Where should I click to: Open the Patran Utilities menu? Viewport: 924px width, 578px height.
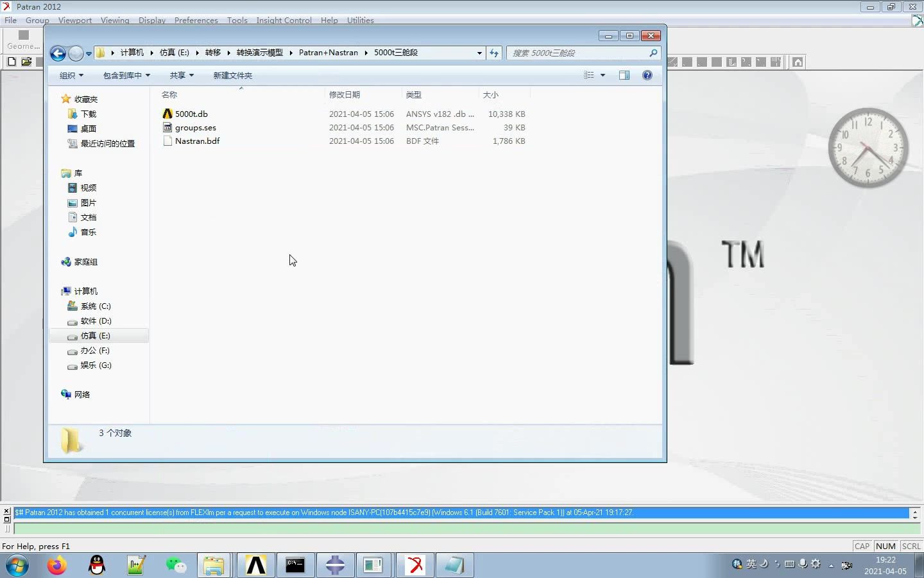pos(360,20)
